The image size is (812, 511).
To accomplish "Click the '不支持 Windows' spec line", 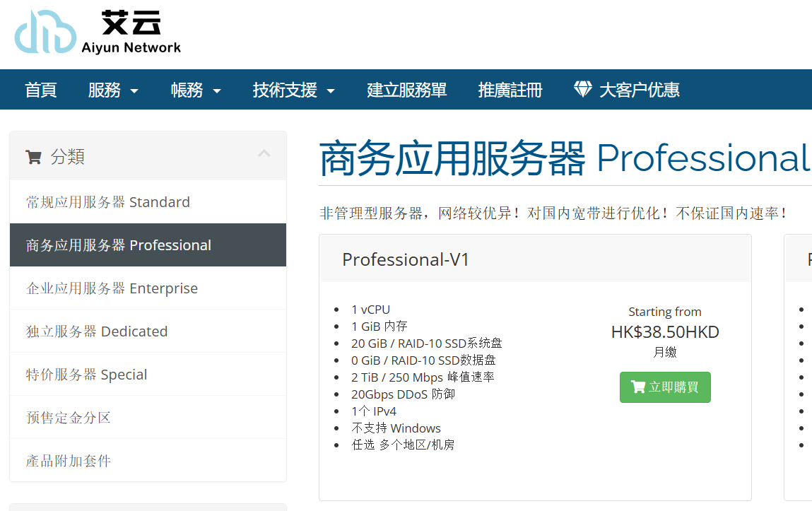I will (x=396, y=428).
